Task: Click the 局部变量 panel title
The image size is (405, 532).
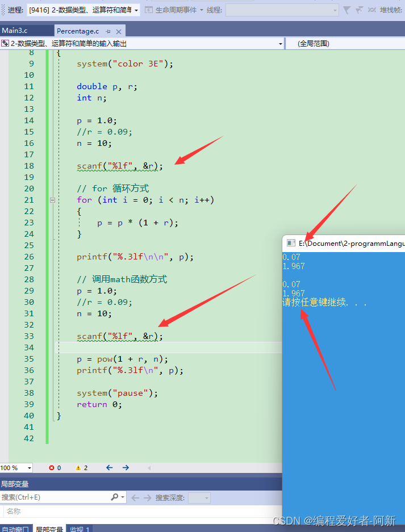Action: coord(15,484)
